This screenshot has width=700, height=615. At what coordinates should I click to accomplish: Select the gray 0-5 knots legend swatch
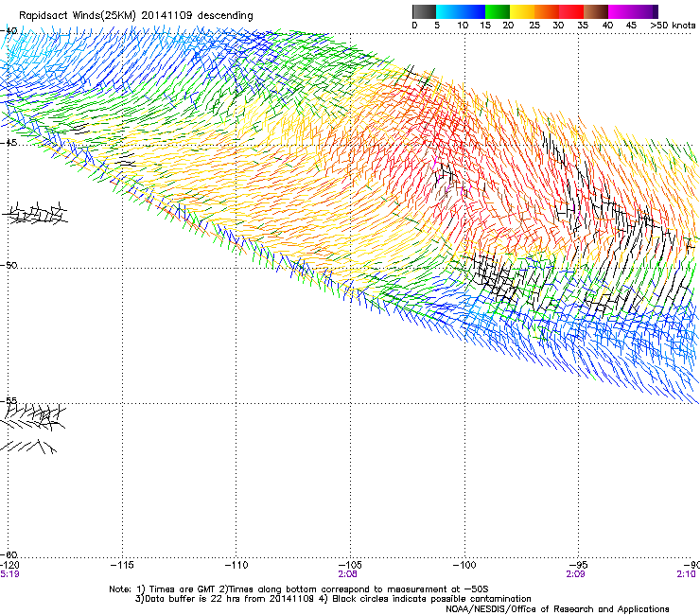(x=424, y=11)
